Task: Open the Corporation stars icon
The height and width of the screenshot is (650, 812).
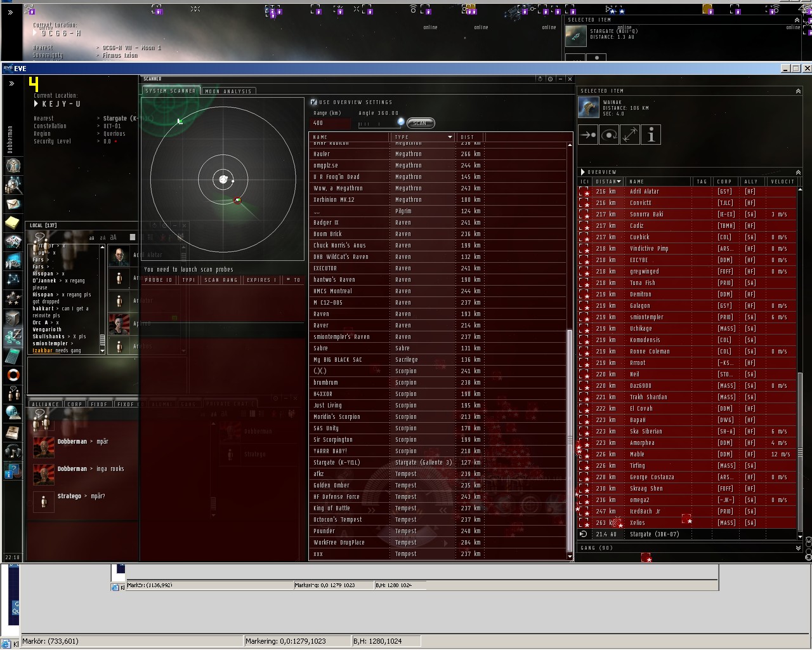Action: (x=13, y=299)
